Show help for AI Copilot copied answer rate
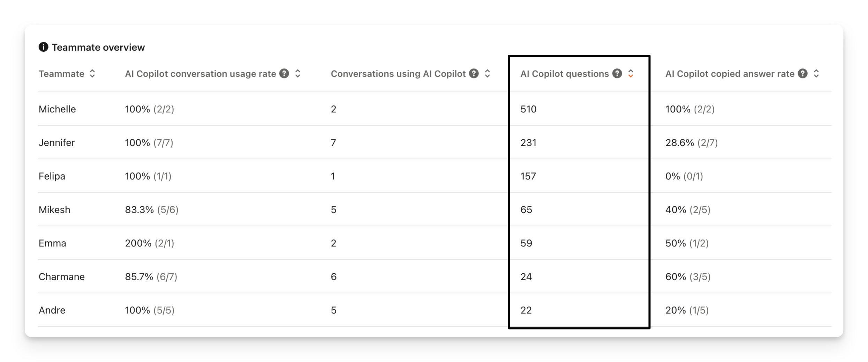This screenshot has height=362, width=868. [x=803, y=74]
